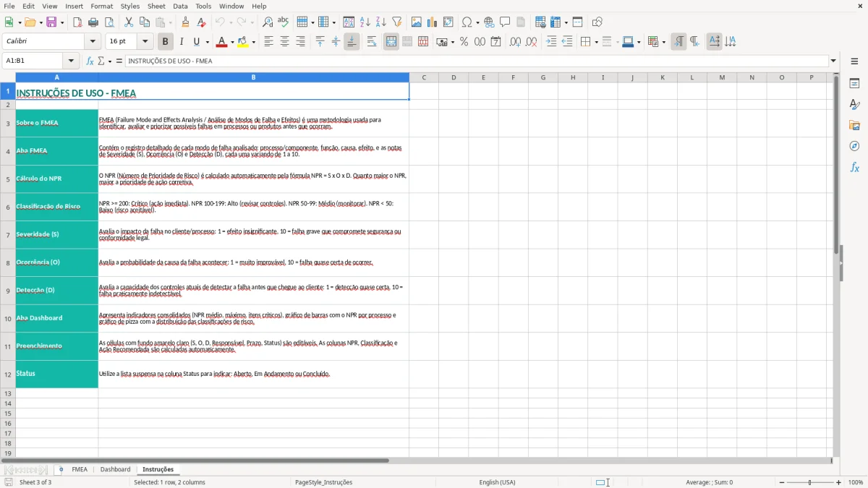
Task: Open the Data menu
Action: 180,6
